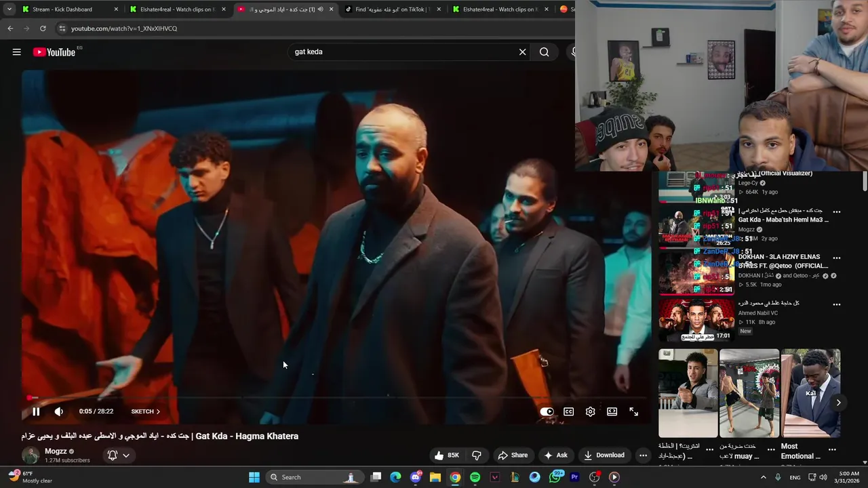Close the Stream - Kick Dashboard tab
Viewport: 868px width, 488px height.
116,9
